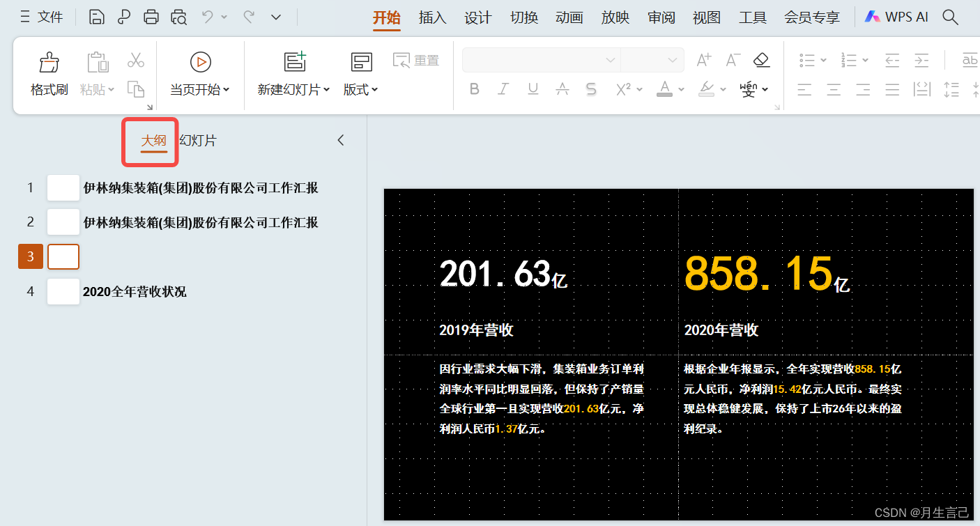Click the Undo arrow icon
The height and width of the screenshot is (526, 980).
pyautogui.click(x=207, y=17)
